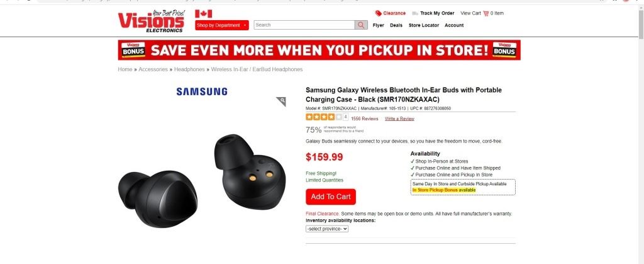Open the Clearance tag link
The height and width of the screenshot is (264, 644).
tap(379, 13)
